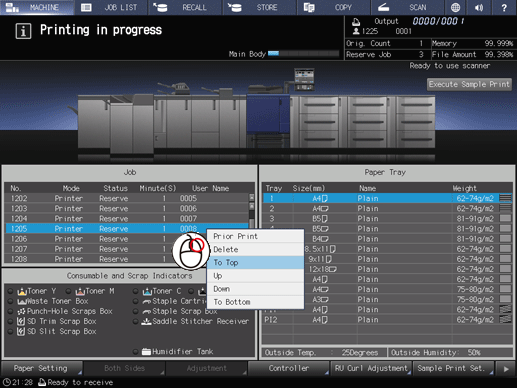517x388 pixels.
Task: Select Tray 3 B5 row
Action: 387,219
